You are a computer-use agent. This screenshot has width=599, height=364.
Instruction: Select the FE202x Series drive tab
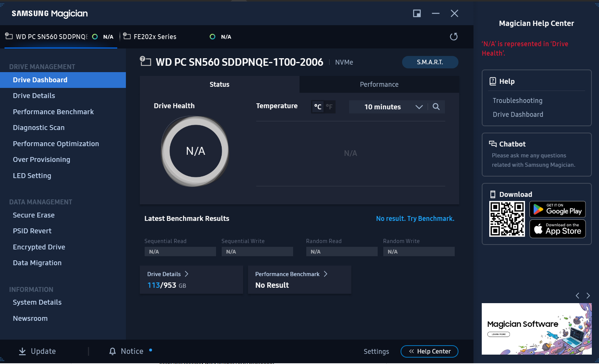pos(155,37)
